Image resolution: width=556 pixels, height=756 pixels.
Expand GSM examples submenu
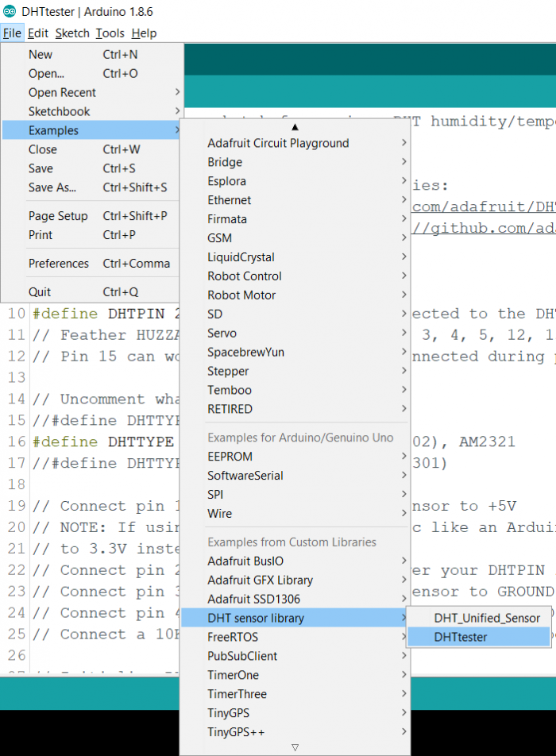[295, 238]
